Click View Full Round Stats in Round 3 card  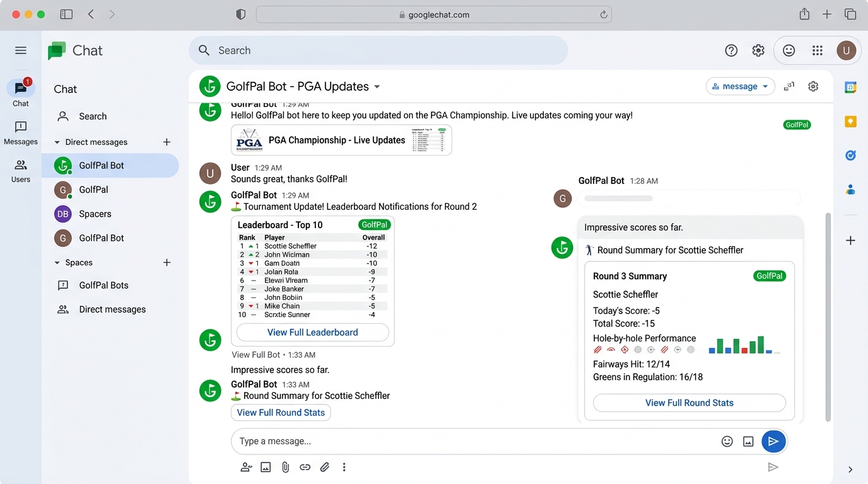689,403
